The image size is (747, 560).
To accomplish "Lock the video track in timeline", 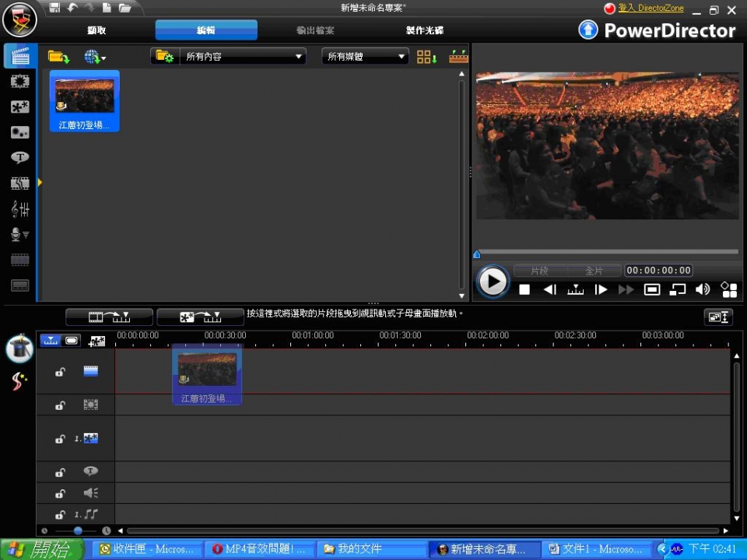I will [60, 373].
